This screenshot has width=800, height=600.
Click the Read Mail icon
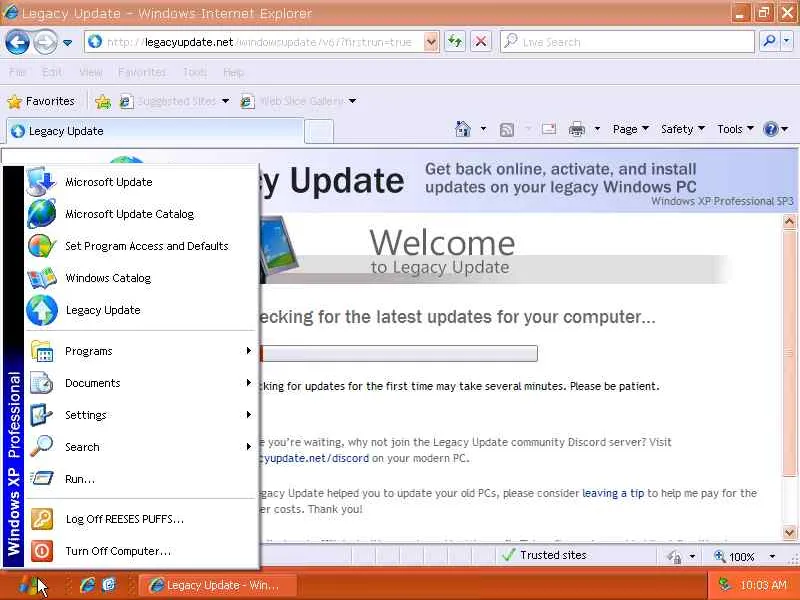549,129
